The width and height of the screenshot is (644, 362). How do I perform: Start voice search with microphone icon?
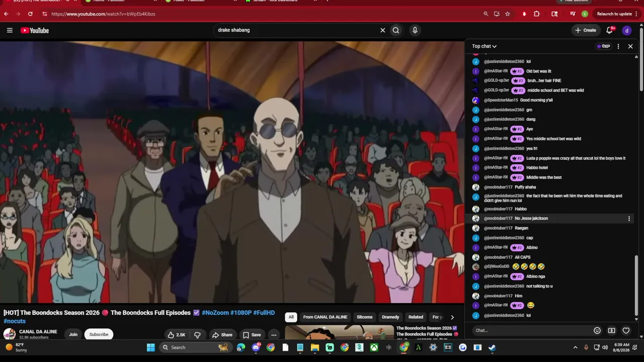coord(415,30)
